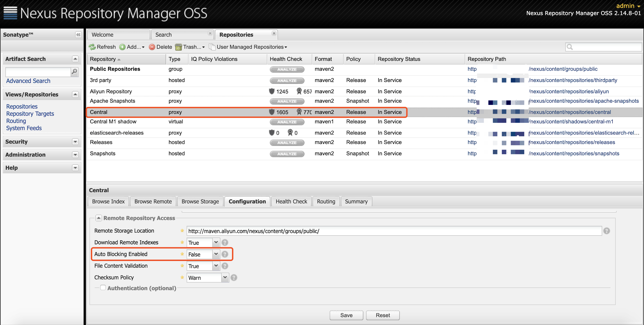Image resolution: width=644 pixels, height=325 pixels.
Task: Click the red Delete icon
Action: [152, 47]
